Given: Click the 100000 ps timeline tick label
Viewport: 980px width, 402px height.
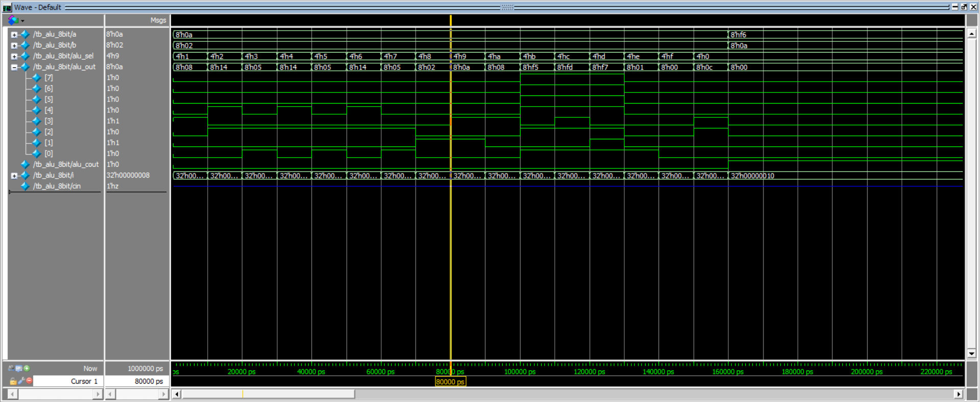Looking at the screenshot, I should (x=520, y=372).
